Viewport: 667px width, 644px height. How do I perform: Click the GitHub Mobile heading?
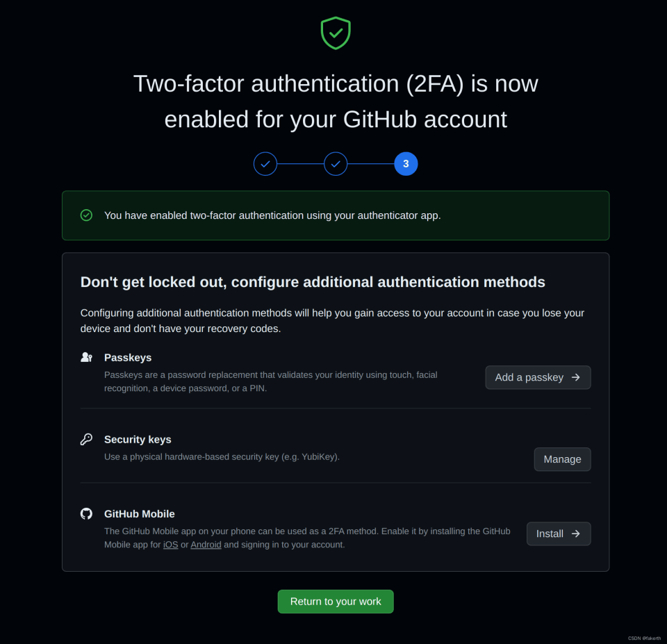139,514
